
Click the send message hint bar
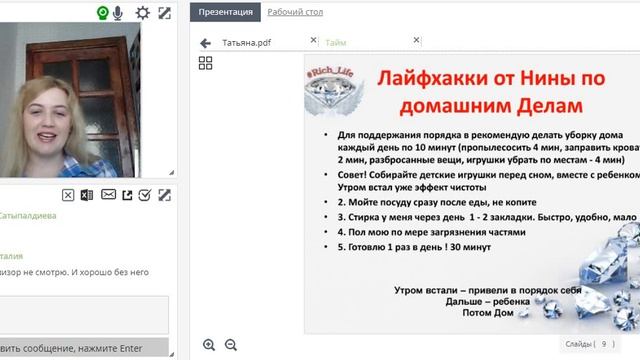click(x=84, y=348)
